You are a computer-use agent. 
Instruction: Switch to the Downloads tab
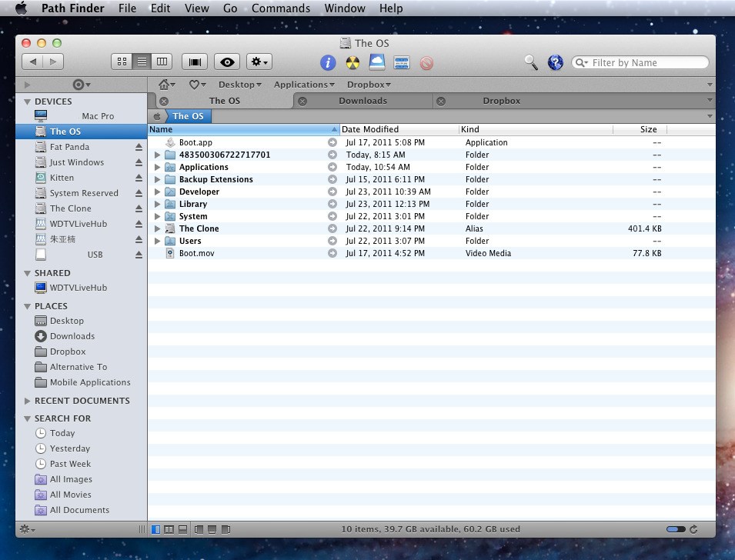[362, 101]
